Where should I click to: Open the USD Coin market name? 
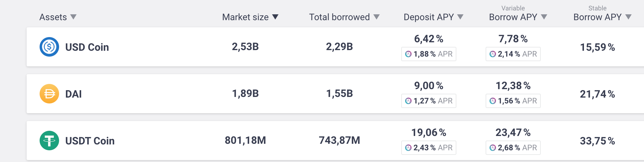tap(87, 47)
